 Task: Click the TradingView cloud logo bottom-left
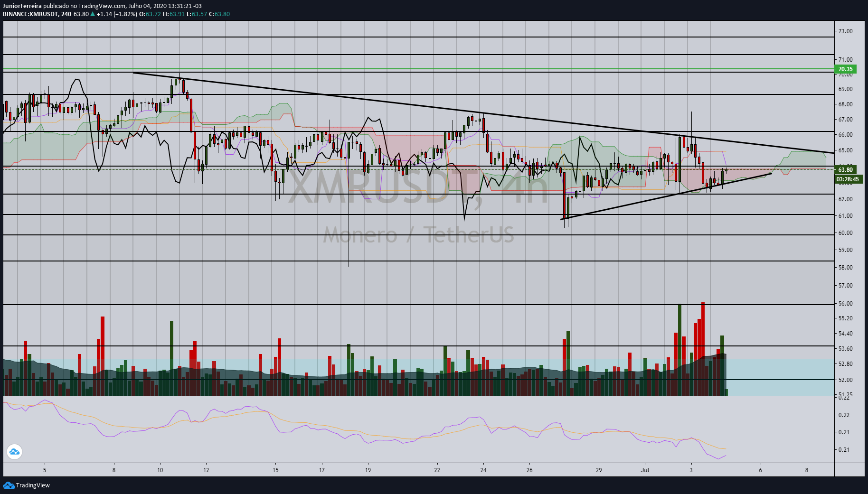9,485
